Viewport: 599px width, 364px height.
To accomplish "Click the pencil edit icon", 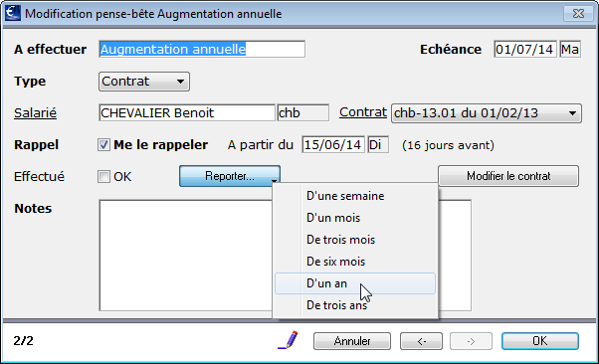I will [x=288, y=340].
